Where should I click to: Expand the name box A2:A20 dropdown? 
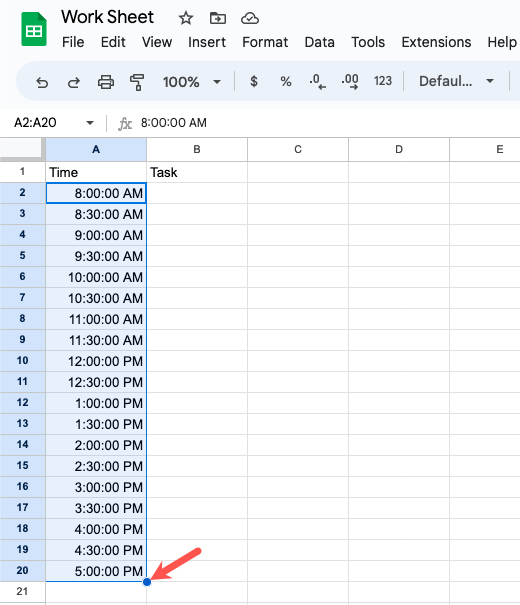(90, 123)
